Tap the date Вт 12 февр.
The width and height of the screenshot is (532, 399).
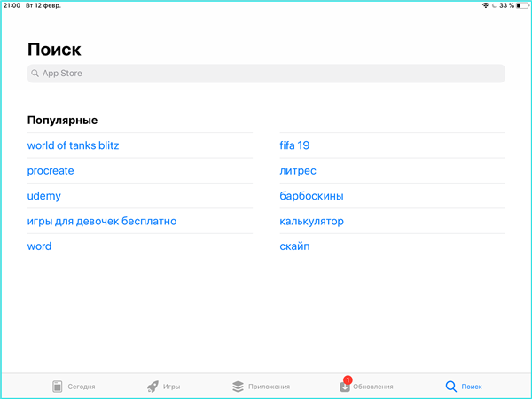click(43, 5)
